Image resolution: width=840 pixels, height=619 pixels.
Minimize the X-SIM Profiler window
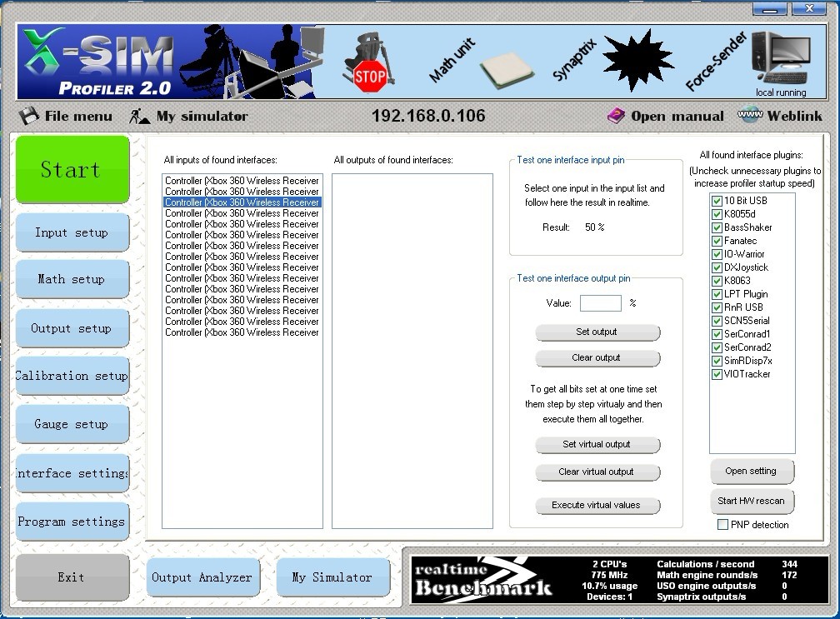pyautogui.click(x=770, y=8)
